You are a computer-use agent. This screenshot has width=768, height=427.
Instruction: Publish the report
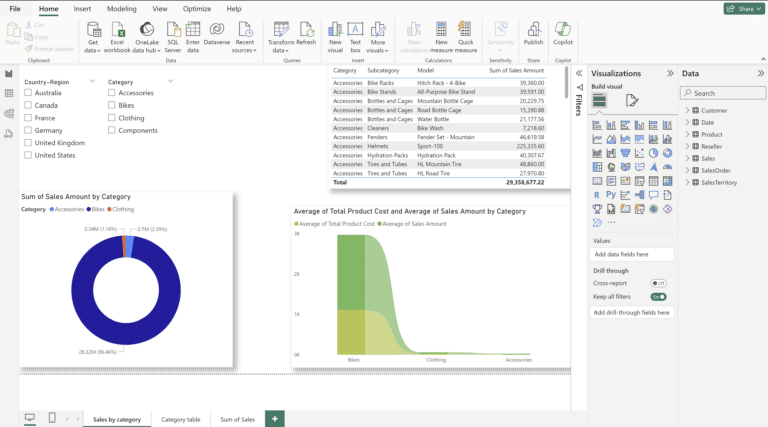(x=533, y=33)
